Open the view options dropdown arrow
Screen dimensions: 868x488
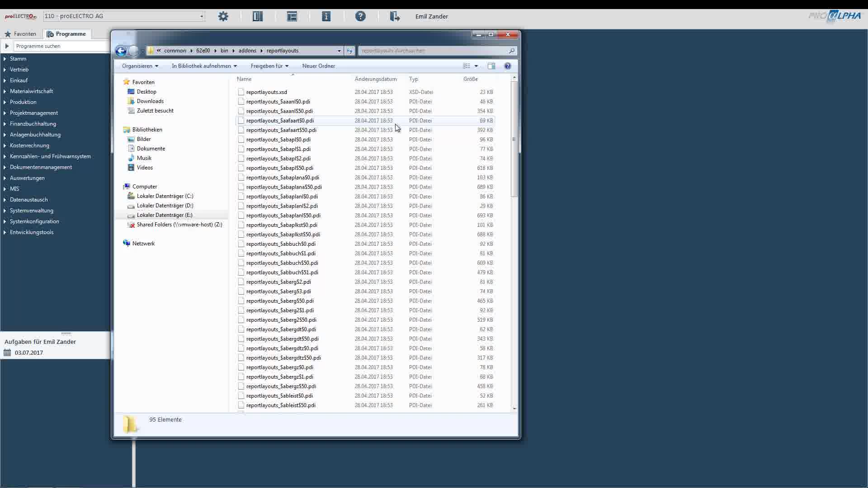pyautogui.click(x=476, y=66)
